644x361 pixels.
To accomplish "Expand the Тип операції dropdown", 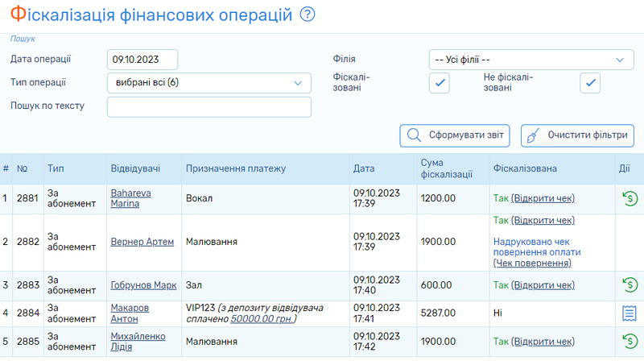I will coord(208,82).
